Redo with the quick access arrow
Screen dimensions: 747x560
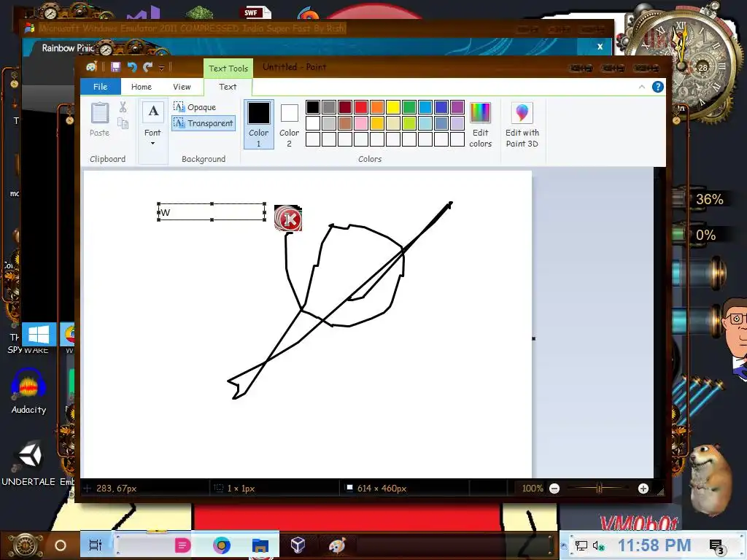coord(147,67)
